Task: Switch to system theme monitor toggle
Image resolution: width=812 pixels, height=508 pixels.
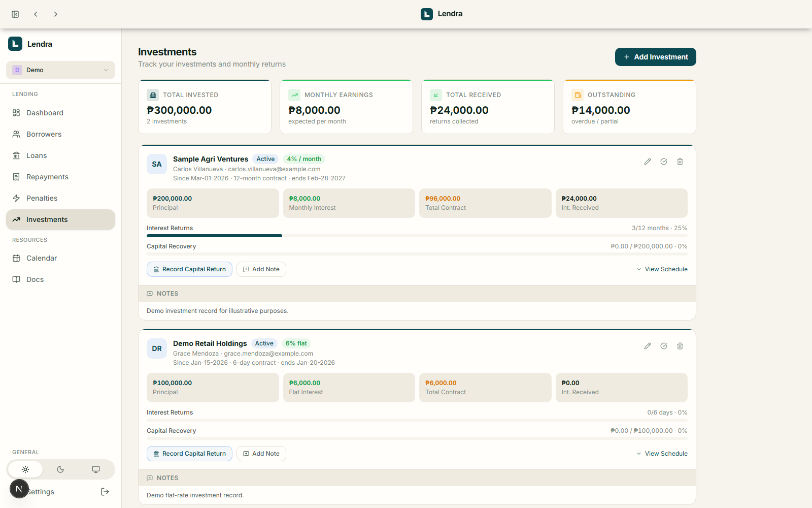Action: 96,469
